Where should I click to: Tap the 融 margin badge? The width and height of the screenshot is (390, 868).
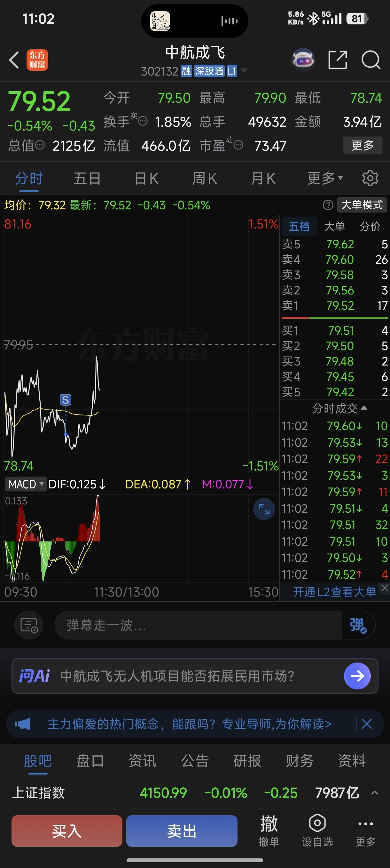click(186, 71)
